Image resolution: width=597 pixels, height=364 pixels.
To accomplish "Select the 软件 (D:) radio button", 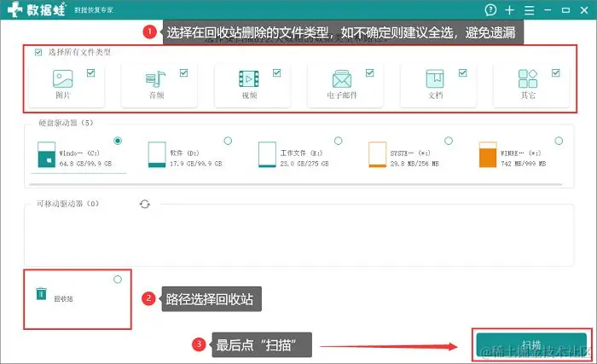I will point(228,141).
